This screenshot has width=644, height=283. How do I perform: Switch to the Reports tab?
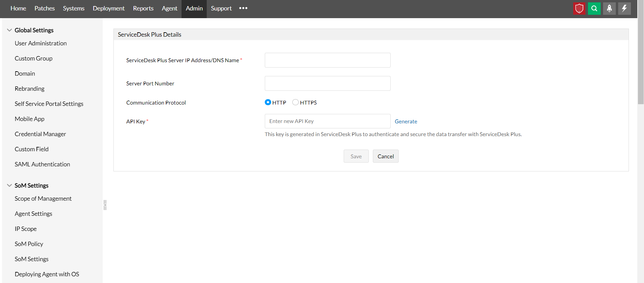(143, 8)
